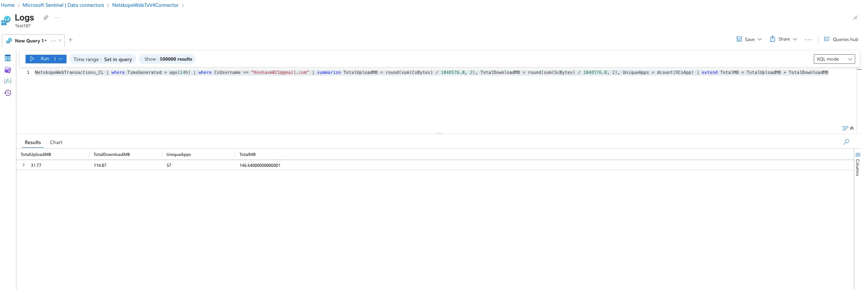
Task: Open the Columns side panel
Action: [x=858, y=164]
